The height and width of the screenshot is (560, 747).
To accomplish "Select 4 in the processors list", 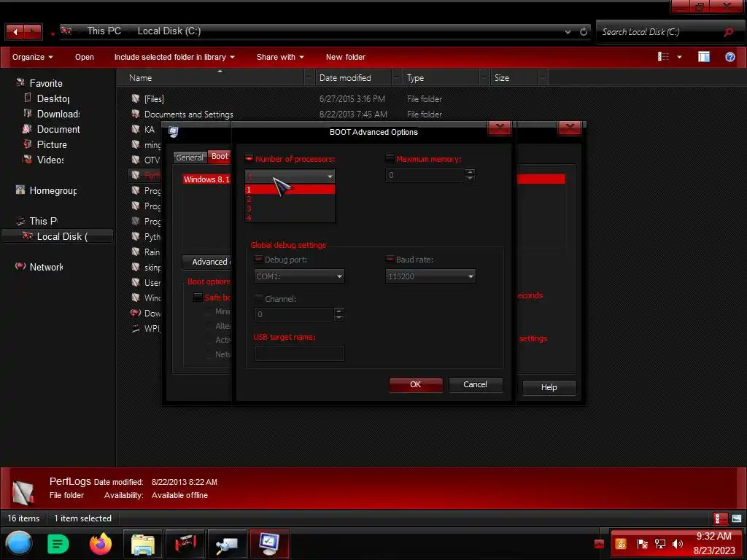I will pos(290,217).
